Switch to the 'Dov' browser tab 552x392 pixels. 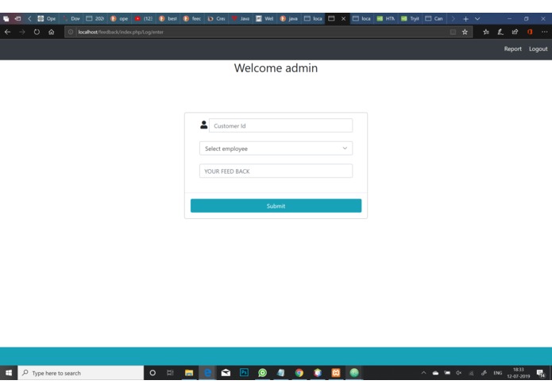click(x=71, y=18)
